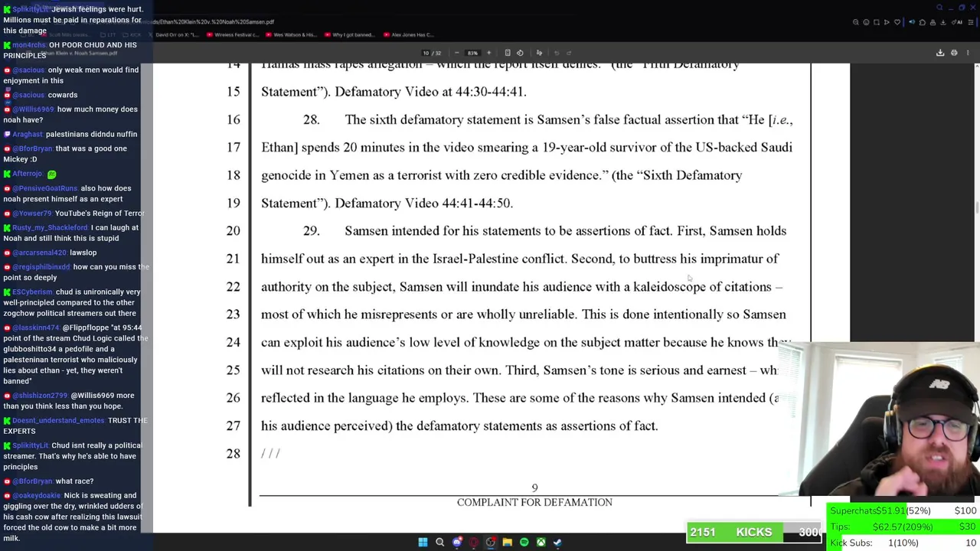Viewport: 980px width, 551px height.
Task: Click the Kick Subs counter row
Action: pos(903,543)
